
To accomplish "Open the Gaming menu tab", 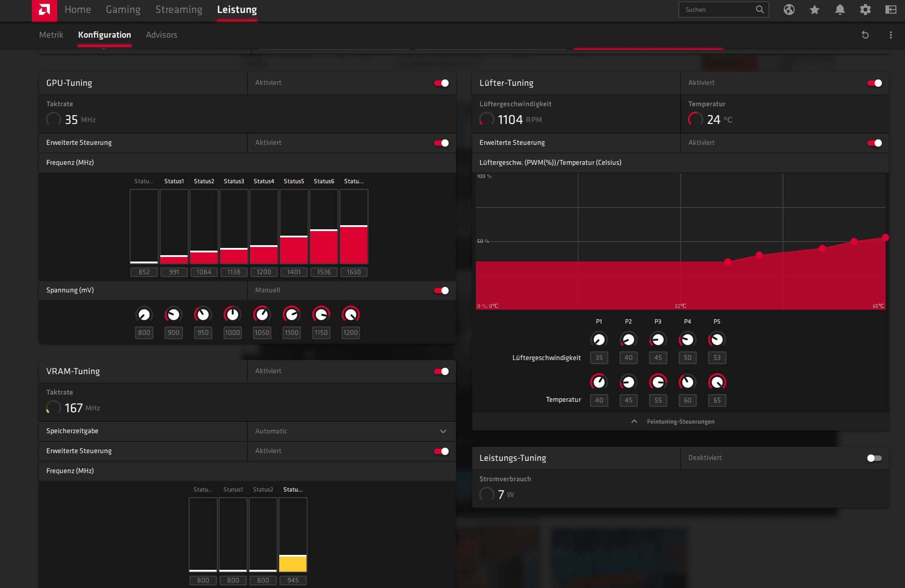I will (x=123, y=10).
